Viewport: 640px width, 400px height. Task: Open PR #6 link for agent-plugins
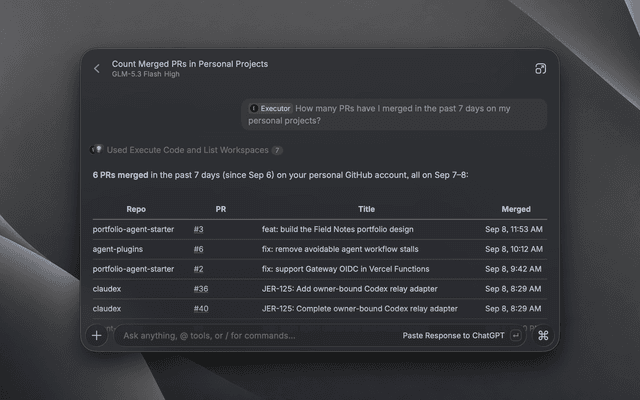click(198, 249)
